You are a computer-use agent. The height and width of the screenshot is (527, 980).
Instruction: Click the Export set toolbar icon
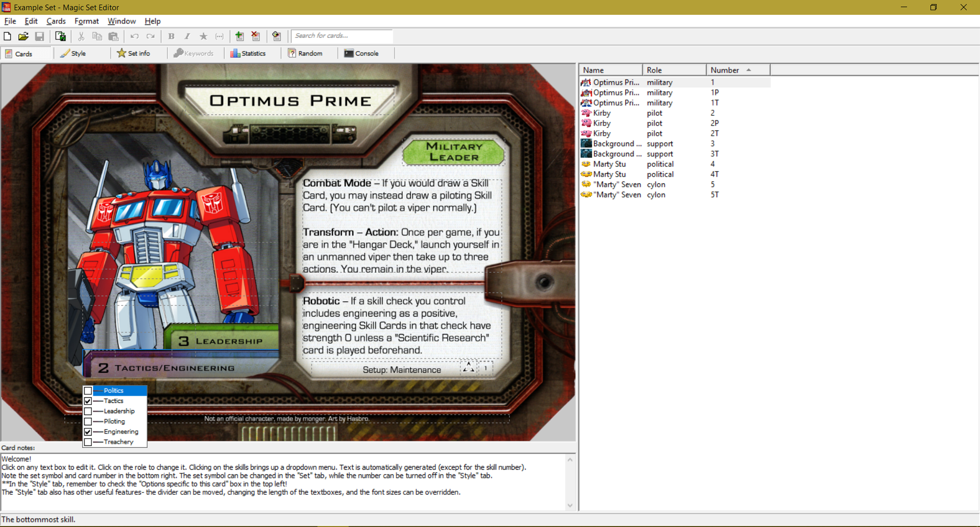point(60,36)
